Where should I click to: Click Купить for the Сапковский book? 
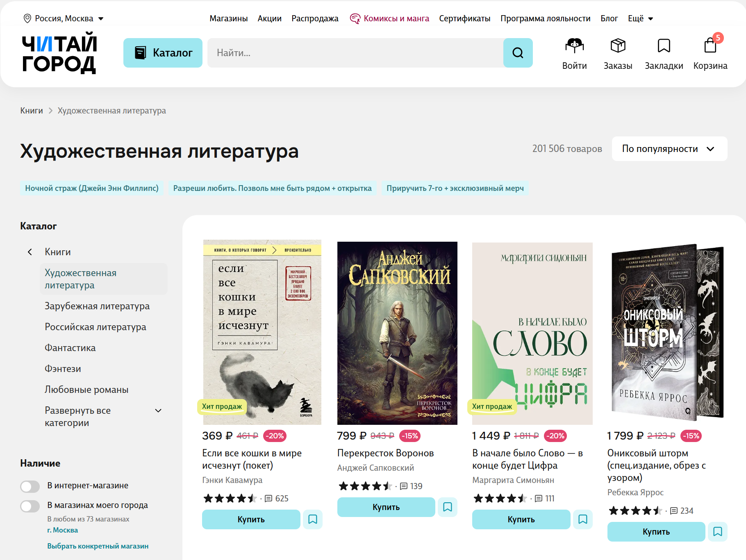tap(386, 507)
